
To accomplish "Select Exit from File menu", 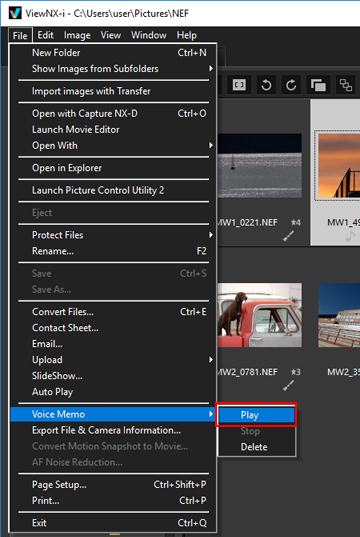I will pyautogui.click(x=113, y=523).
